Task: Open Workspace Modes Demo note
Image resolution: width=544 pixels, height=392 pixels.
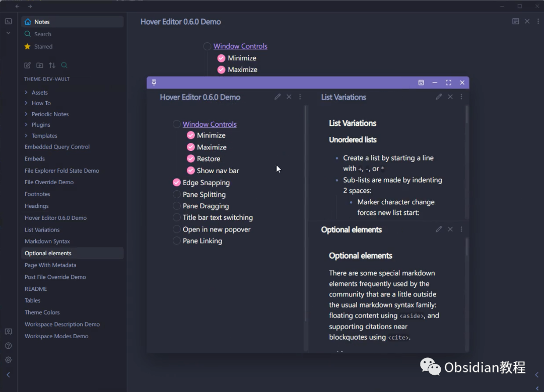Action: [x=56, y=336]
